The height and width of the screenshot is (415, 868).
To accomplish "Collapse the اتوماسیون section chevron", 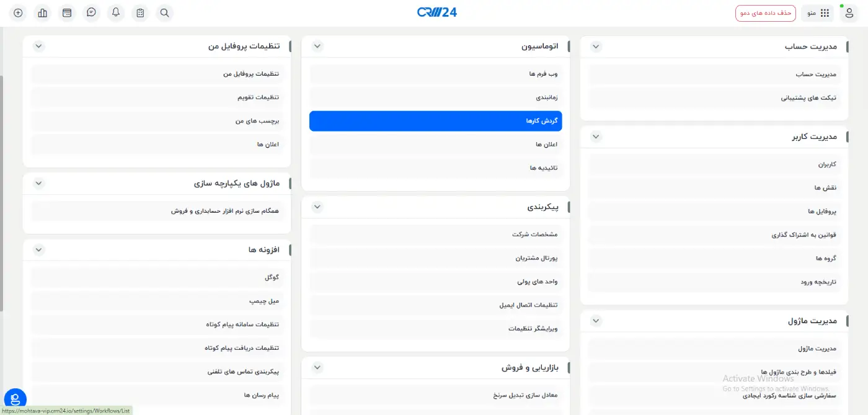I will (x=317, y=46).
